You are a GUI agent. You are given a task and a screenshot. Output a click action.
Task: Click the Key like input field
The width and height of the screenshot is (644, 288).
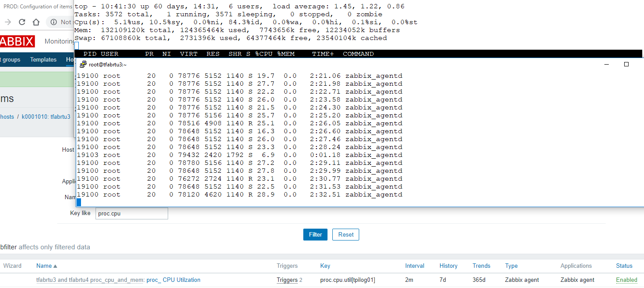132,213
